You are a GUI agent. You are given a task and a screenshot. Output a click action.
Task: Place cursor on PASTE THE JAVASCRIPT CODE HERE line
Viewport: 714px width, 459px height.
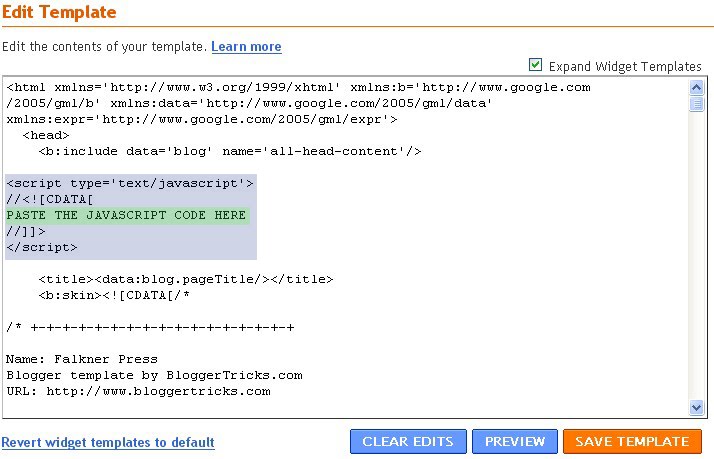[126, 215]
